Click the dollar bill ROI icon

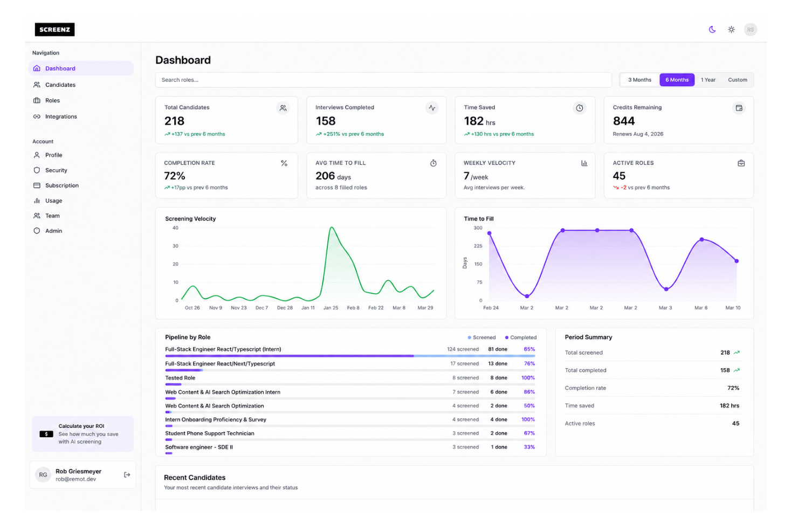tap(46, 434)
